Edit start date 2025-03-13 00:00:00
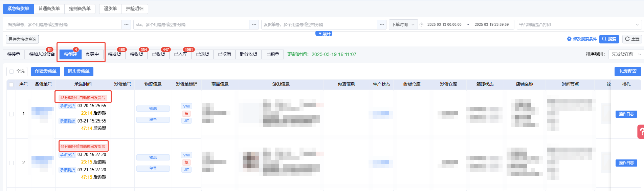Viewport: 644px width, 191px height. pos(444,24)
